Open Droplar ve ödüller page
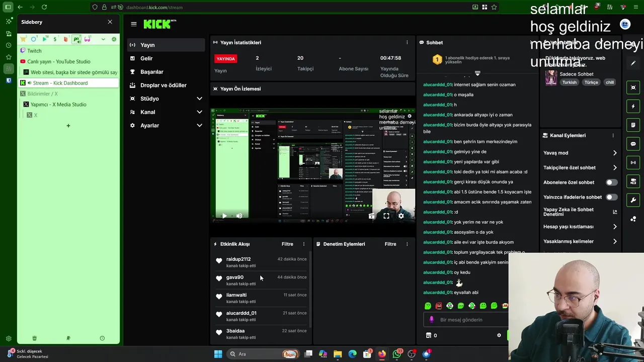This screenshot has width=644, height=362. pos(166,85)
